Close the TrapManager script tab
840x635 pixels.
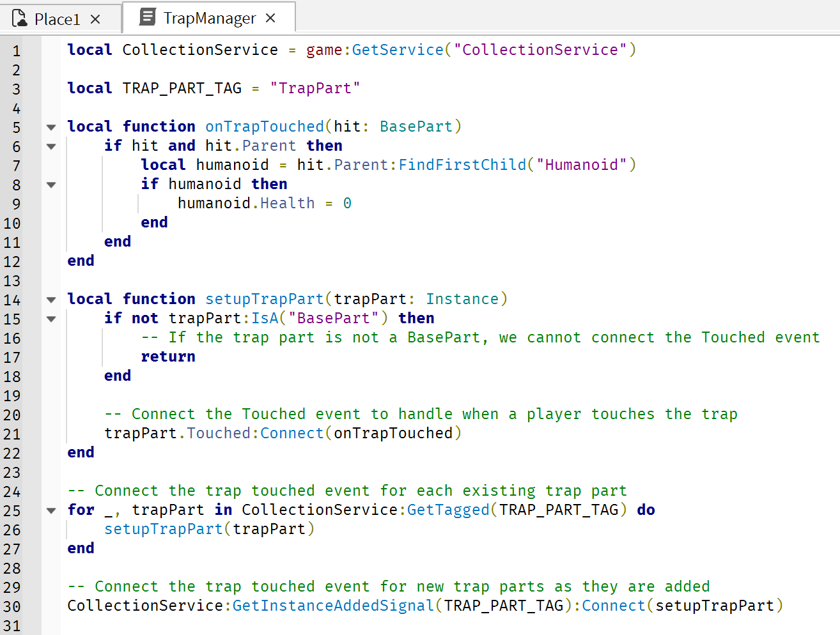coord(270,18)
